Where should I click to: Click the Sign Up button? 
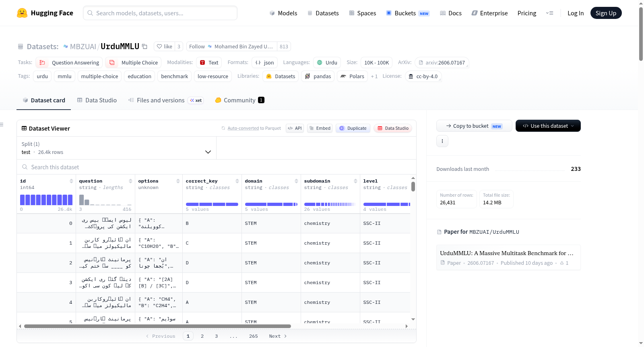pos(606,13)
